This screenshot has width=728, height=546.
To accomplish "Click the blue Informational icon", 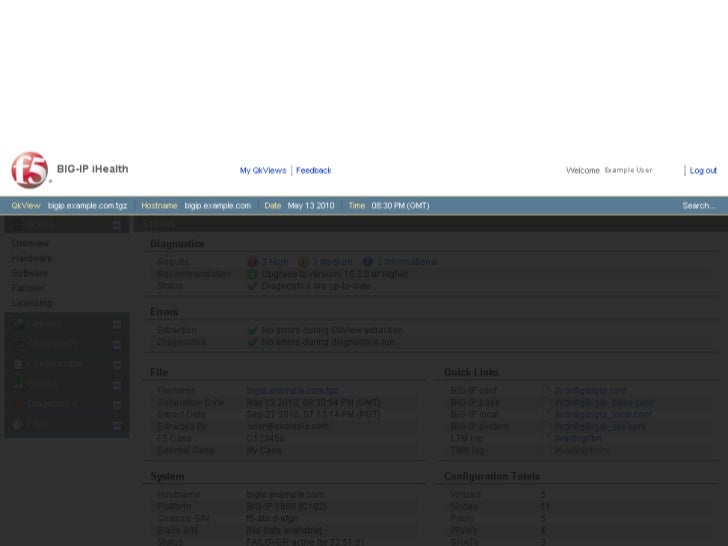I will pyautogui.click(x=367, y=262).
